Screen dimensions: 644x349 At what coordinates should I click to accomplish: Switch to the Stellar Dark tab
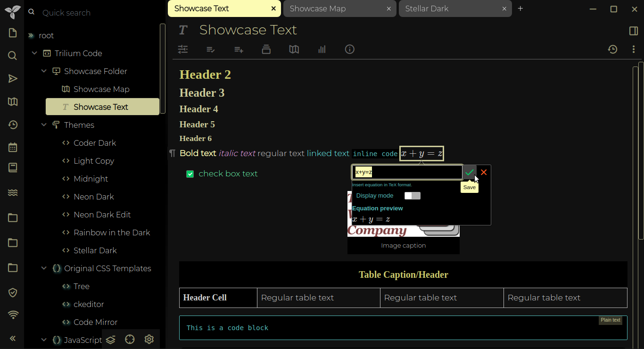(x=455, y=8)
